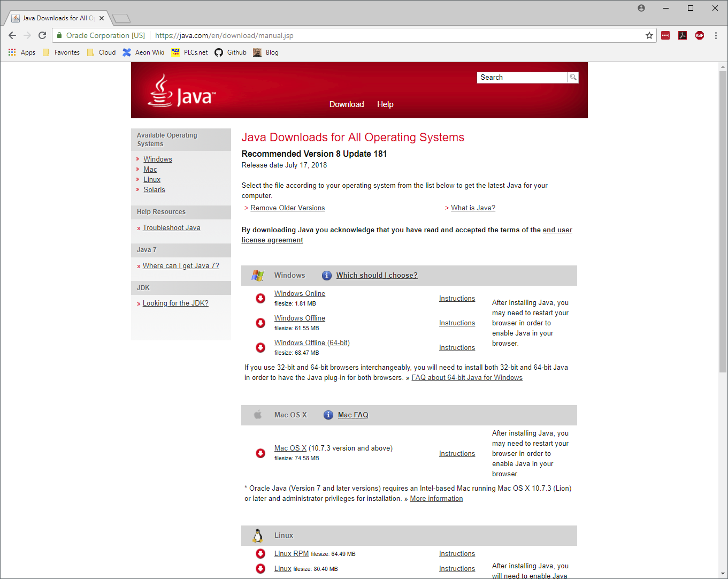
Task: Open Instructions for Windows Offline (64-bit)
Action: [x=457, y=348]
